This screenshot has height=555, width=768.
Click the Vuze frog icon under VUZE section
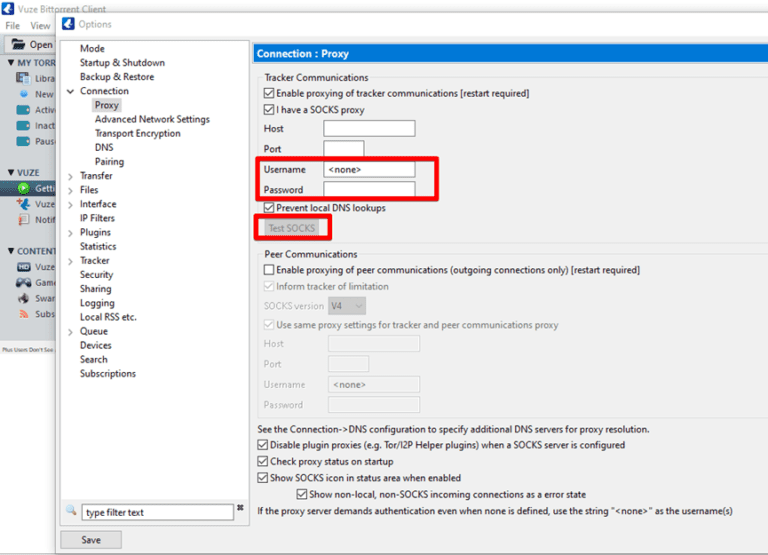click(x=23, y=204)
